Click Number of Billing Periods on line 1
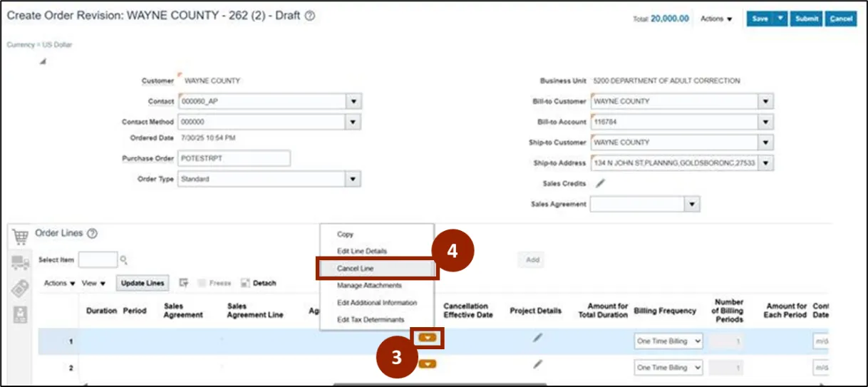 point(727,341)
